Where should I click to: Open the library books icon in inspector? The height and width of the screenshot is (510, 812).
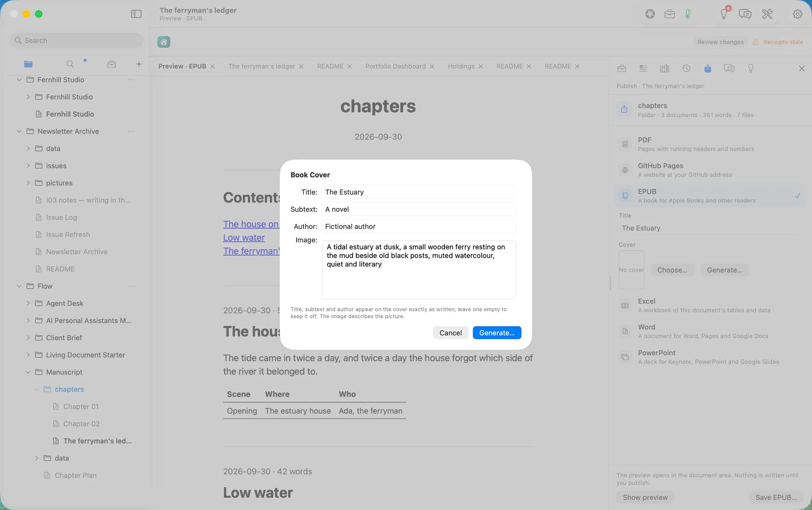point(664,68)
